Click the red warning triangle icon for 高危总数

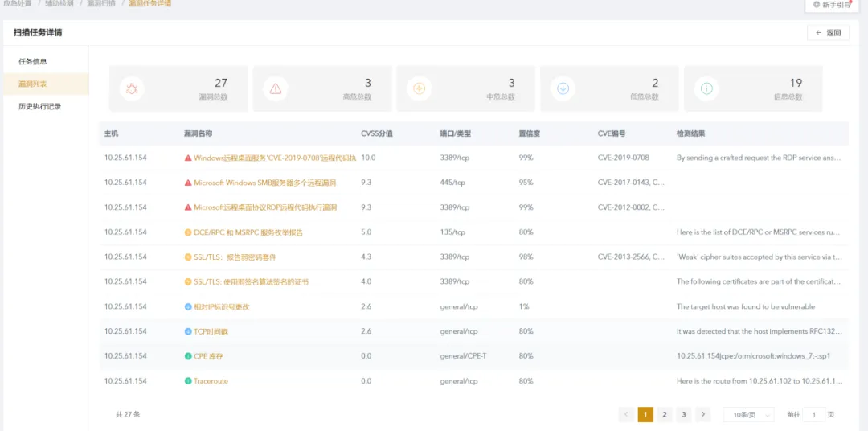pos(276,88)
